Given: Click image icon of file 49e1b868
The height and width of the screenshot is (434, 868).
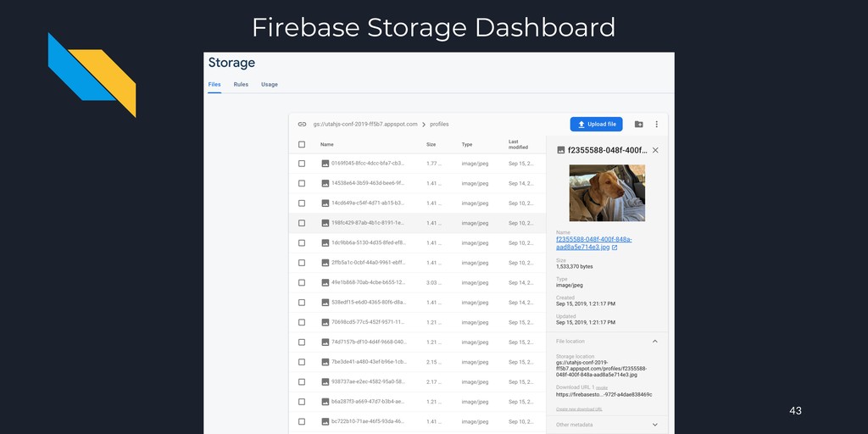Looking at the screenshot, I should [x=325, y=282].
